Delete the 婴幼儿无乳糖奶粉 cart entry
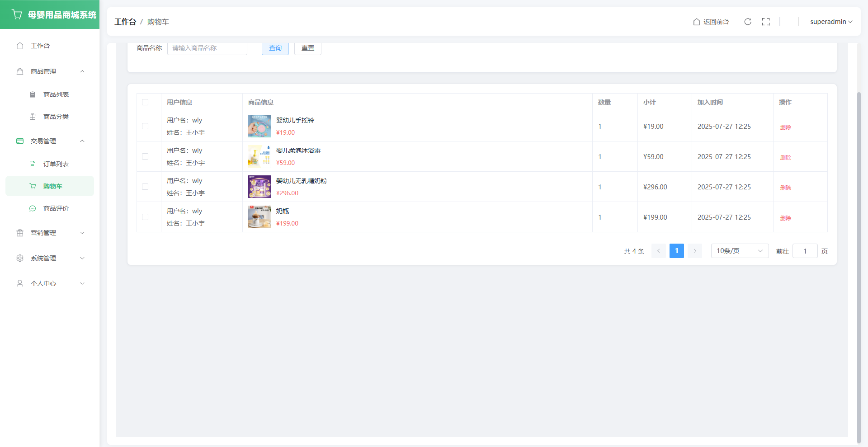This screenshot has height=447, width=868. [x=785, y=188]
